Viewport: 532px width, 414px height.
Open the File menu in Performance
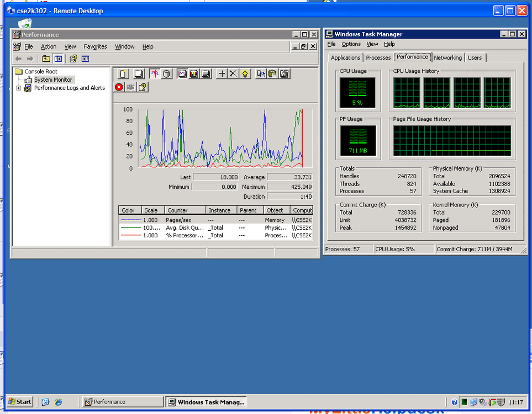tap(29, 46)
